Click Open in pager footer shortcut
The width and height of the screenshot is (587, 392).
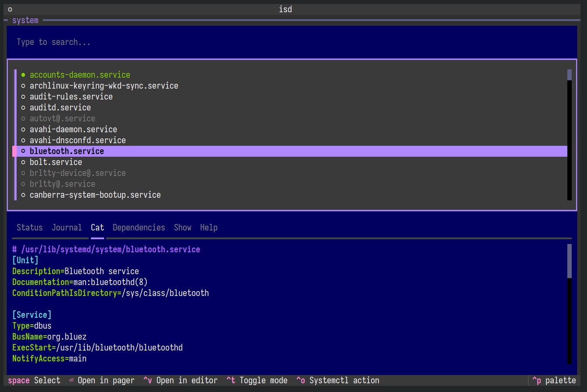pos(101,380)
